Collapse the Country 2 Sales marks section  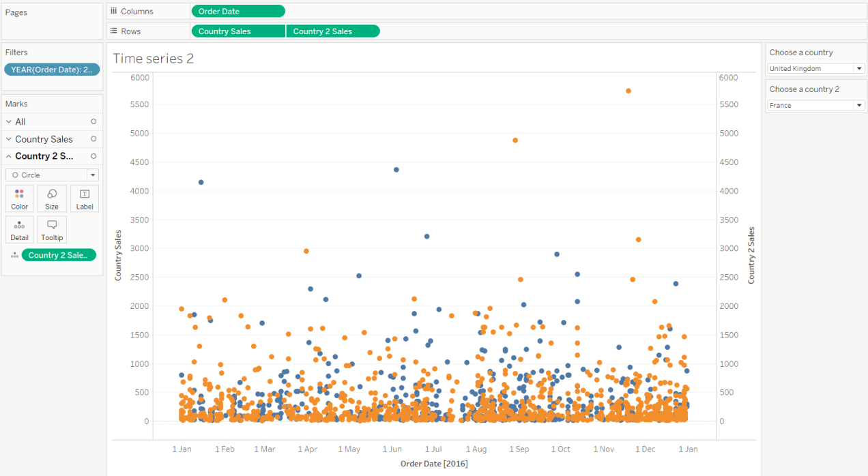click(9, 156)
